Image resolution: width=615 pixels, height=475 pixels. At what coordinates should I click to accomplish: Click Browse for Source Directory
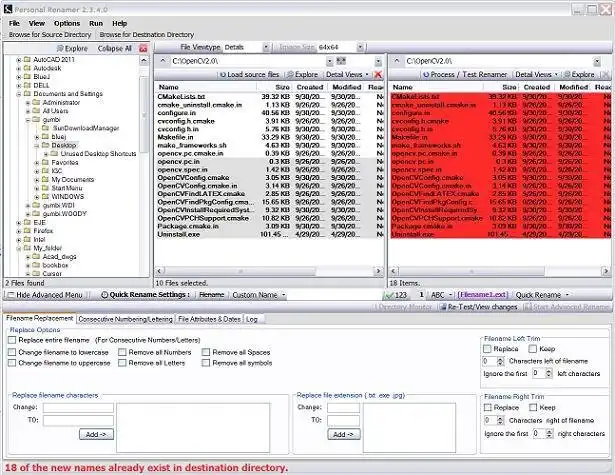pos(50,35)
